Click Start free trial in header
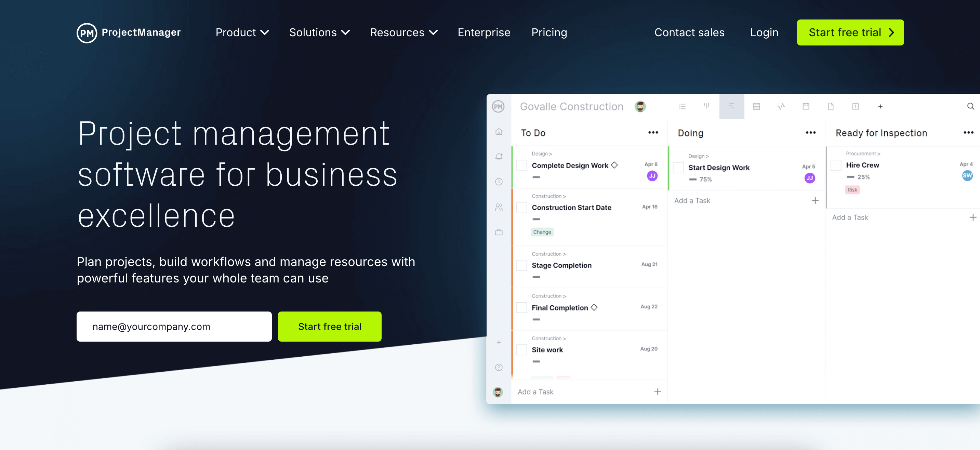Image resolution: width=980 pixels, height=450 pixels. click(x=850, y=32)
